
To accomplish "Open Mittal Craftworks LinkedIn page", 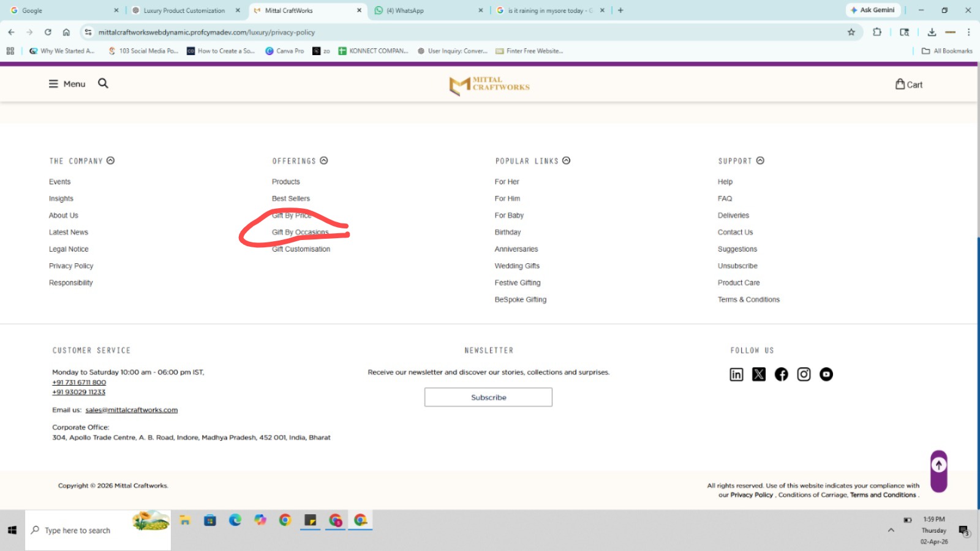I will [736, 375].
